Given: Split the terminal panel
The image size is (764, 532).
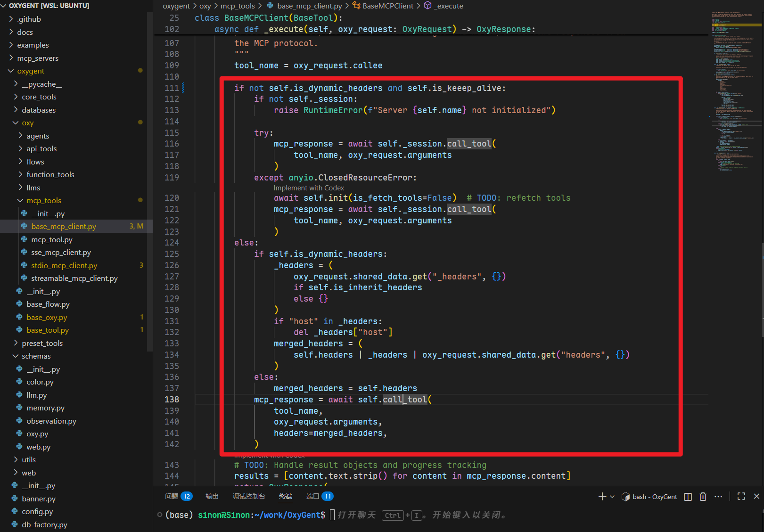Looking at the screenshot, I should click(688, 497).
